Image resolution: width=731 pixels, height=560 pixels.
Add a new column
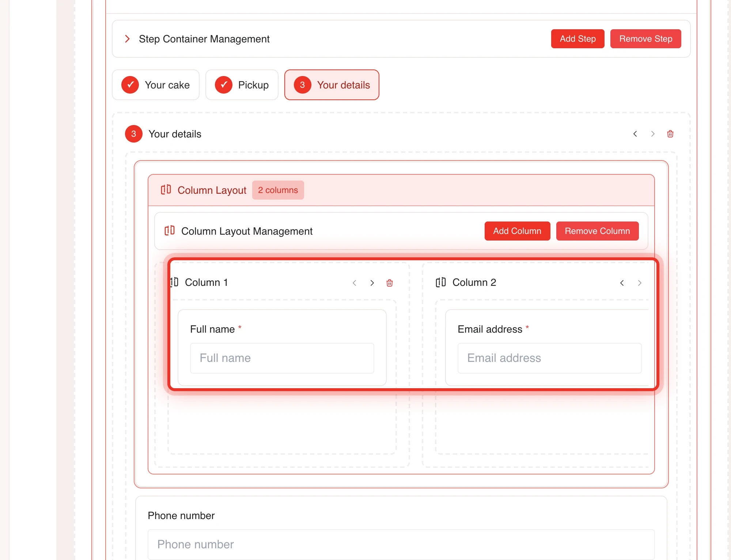pyautogui.click(x=517, y=231)
